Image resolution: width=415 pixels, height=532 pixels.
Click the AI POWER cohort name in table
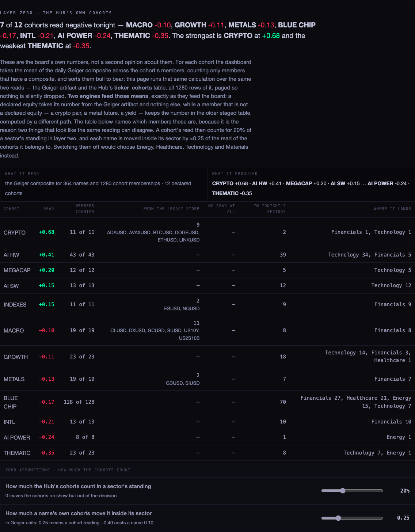17,437
